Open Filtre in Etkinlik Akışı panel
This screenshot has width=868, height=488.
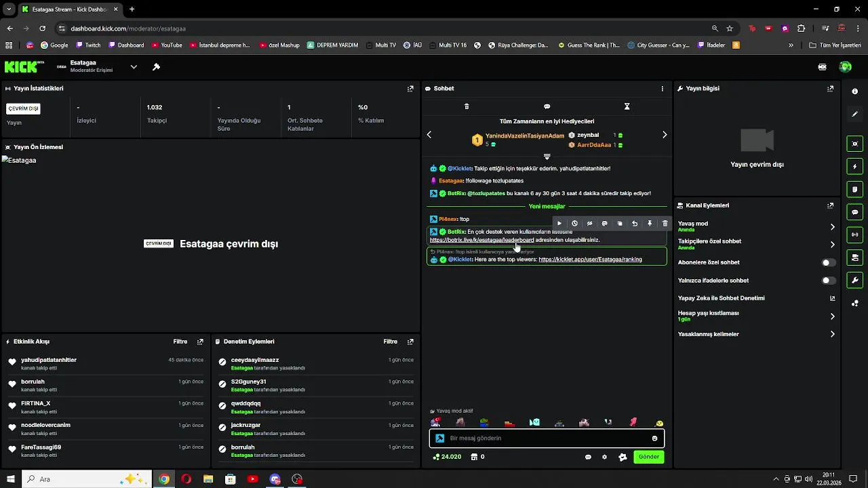180,342
